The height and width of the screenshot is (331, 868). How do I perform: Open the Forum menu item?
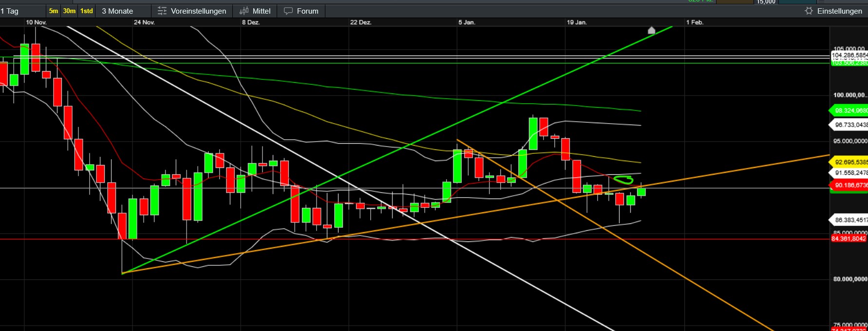pos(307,11)
